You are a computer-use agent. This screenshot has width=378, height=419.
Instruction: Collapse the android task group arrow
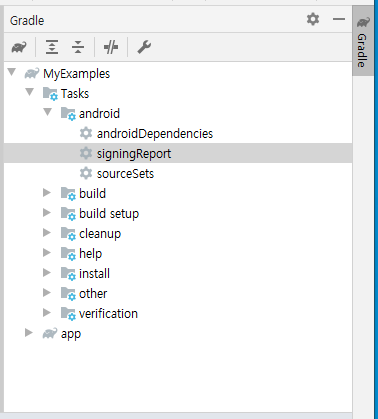tap(48, 112)
